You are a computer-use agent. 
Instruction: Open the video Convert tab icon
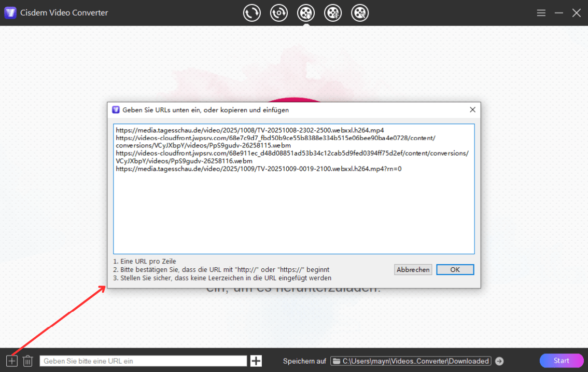pos(252,13)
